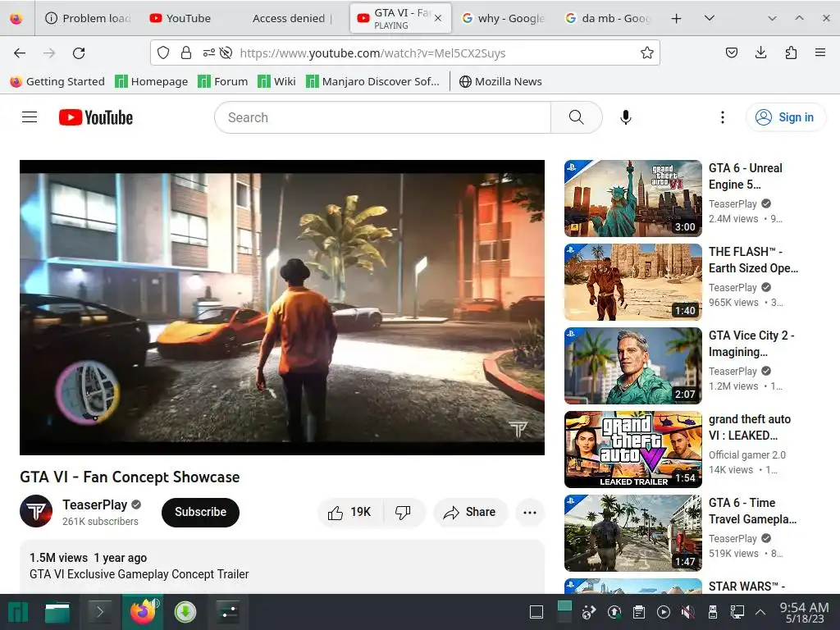Switch to the da mb - Google tab

pos(608,18)
